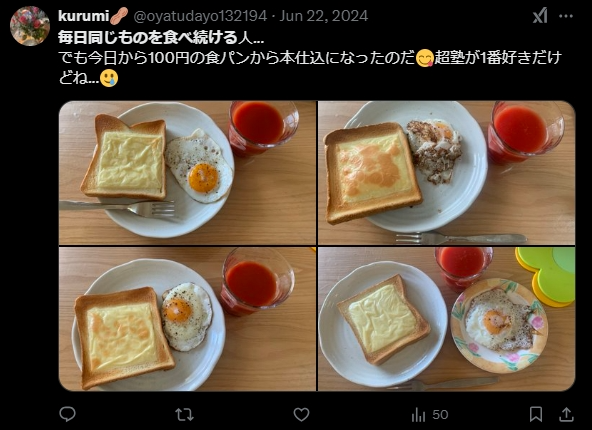Visit the @oyatudayo132194 handle
592x430 pixels.
point(200,16)
